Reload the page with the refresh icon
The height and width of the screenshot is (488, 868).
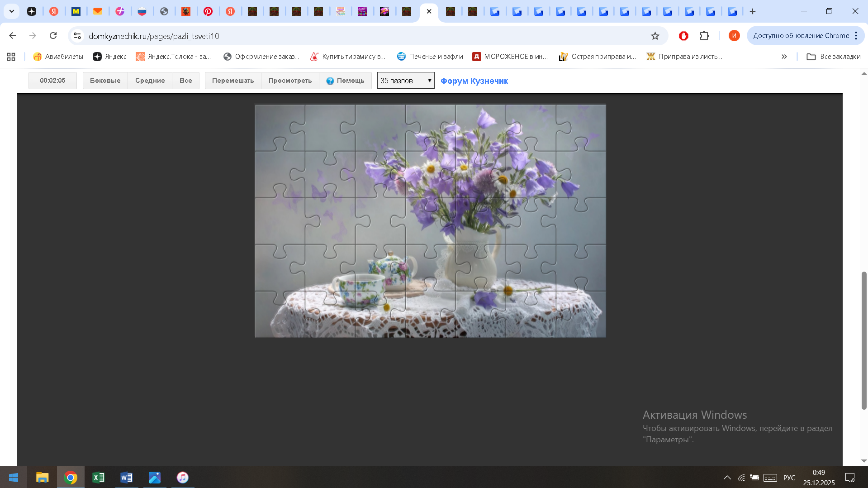pyautogui.click(x=53, y=36)
